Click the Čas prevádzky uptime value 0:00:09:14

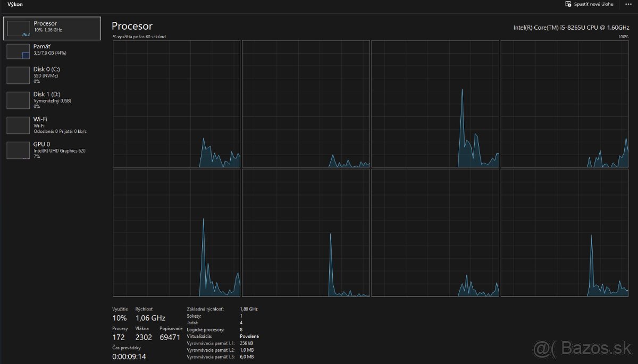pos(129,357)
